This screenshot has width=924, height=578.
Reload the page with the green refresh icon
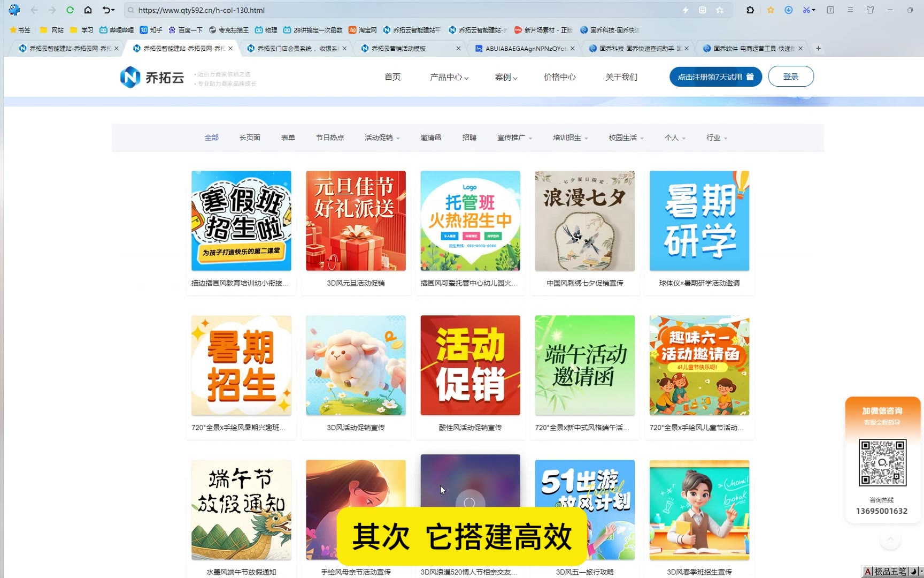70,10
